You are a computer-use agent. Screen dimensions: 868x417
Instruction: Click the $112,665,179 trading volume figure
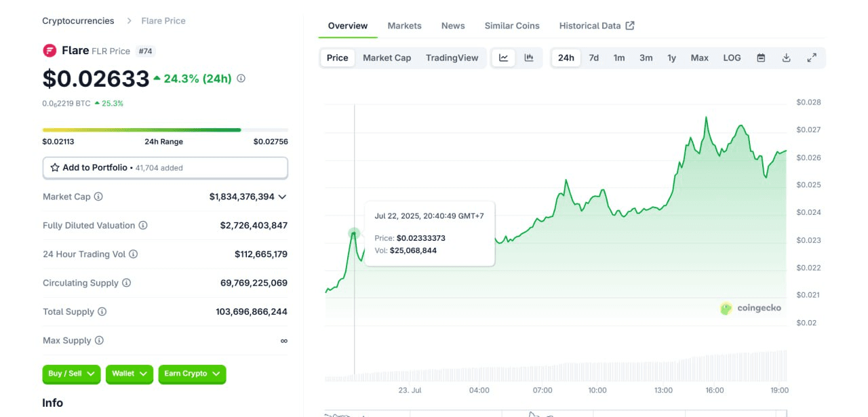pos(261,254)
